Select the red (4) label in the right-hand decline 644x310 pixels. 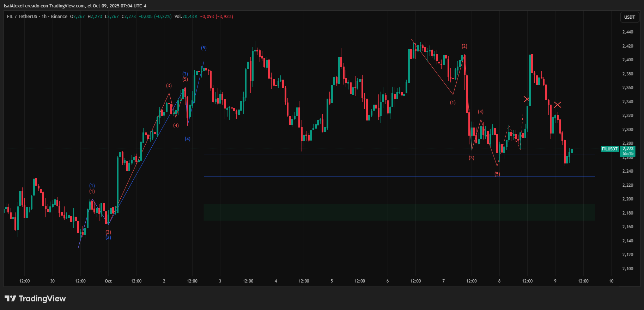(481, 112)
